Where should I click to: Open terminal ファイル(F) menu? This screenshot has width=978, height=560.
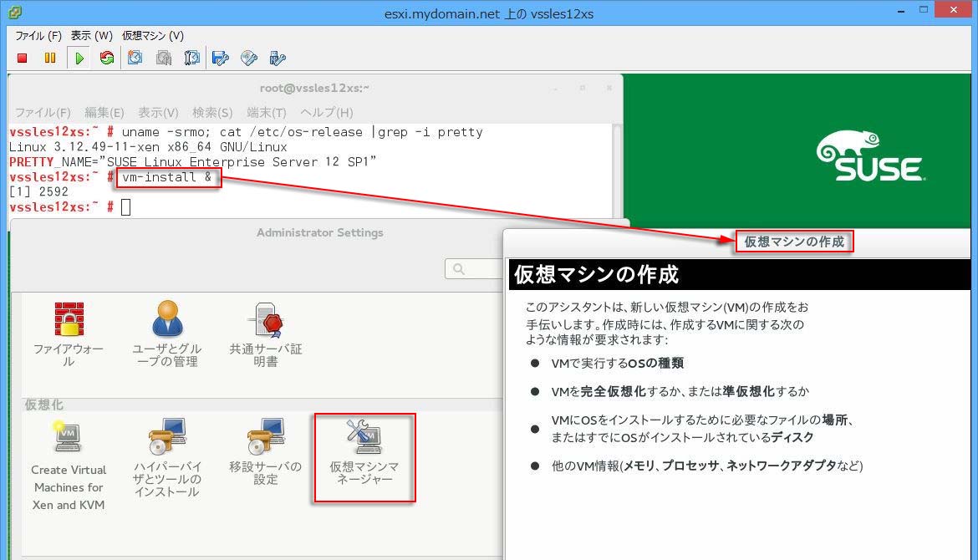[43, 112]
